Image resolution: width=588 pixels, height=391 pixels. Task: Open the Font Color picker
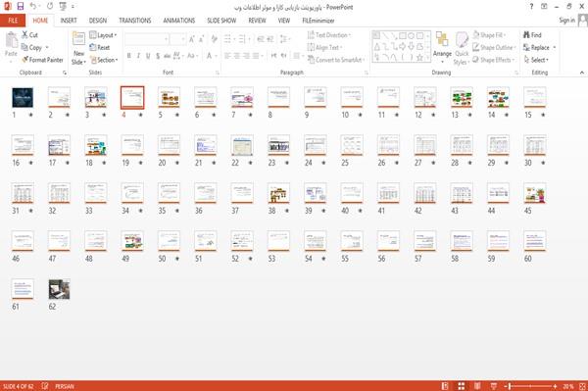click(x=210, y=56)
